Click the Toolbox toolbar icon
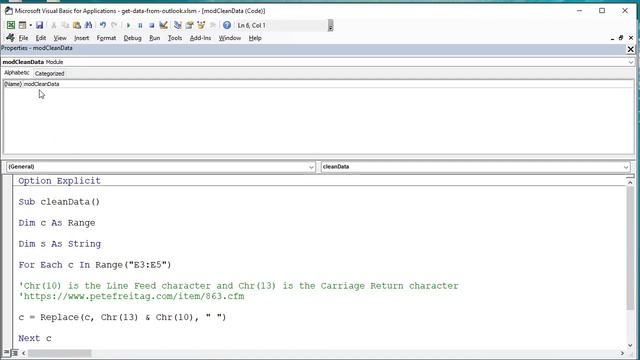 (213, 25)
